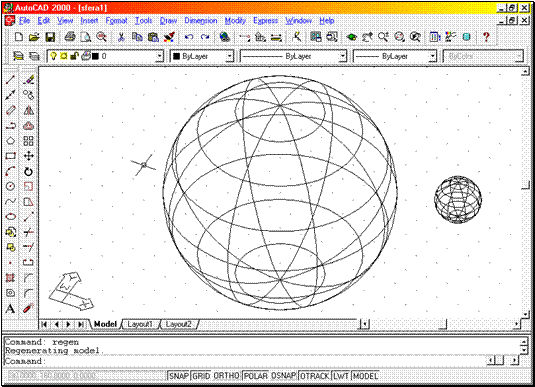Save the drawing with the floppy disk icon
535x387 pixels.
(x=50, y=37)
